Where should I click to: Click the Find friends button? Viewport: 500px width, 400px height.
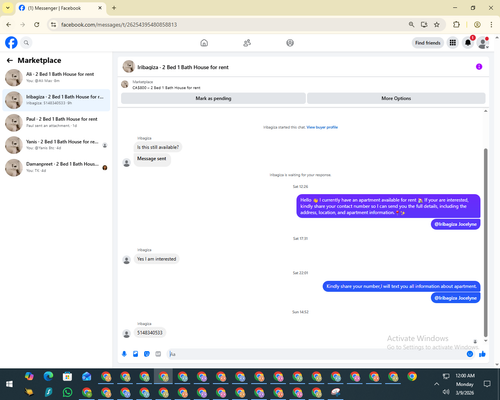pos(428,43)
